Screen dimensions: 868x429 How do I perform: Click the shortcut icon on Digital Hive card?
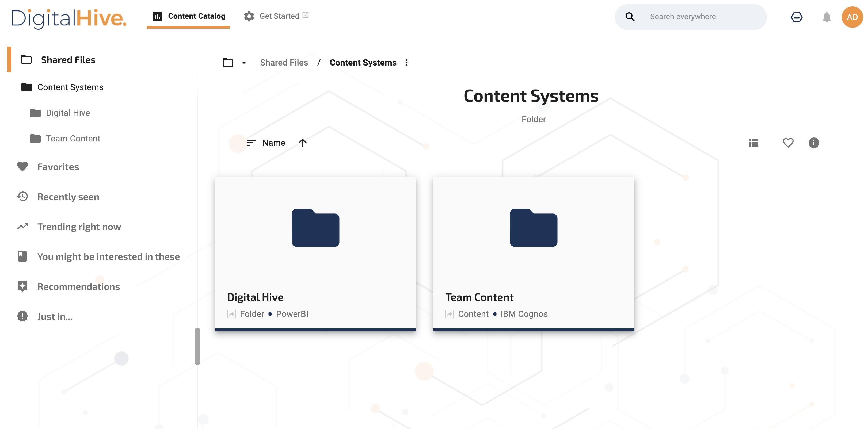[x=231, y=314]
